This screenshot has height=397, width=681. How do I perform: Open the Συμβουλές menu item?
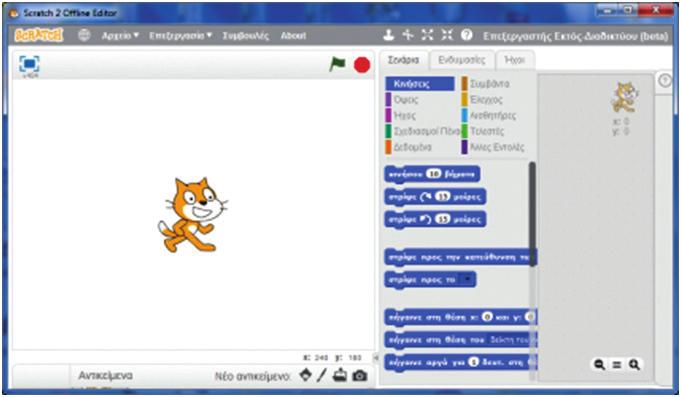(245, 36)
